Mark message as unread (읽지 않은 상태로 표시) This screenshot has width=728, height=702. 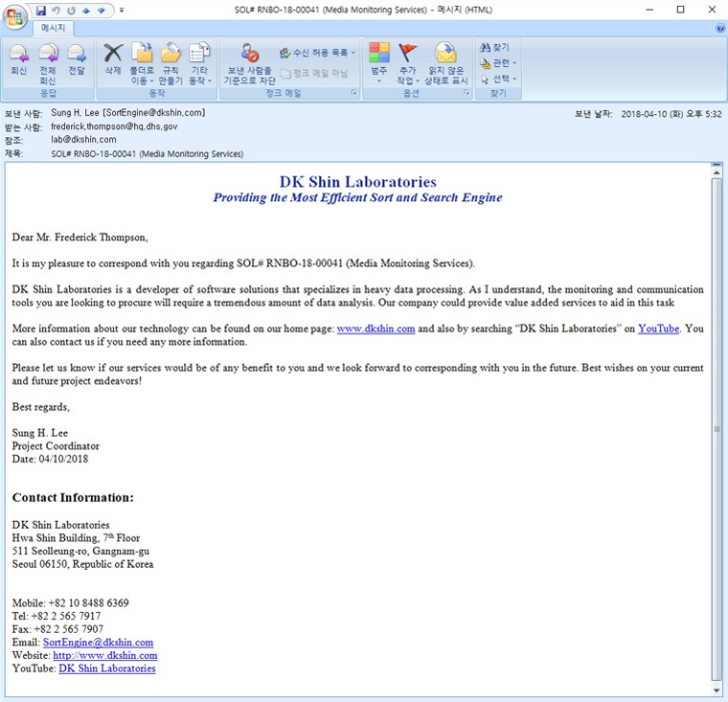445,61
